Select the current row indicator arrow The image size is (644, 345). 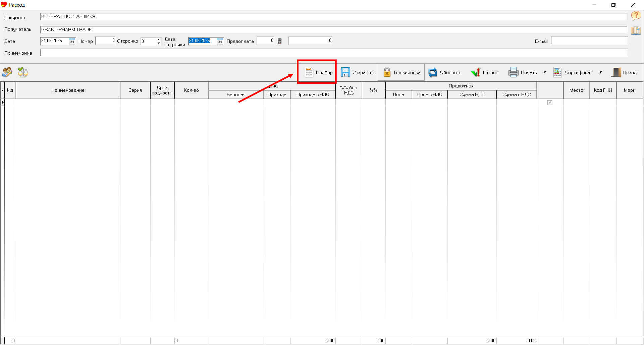3,102
